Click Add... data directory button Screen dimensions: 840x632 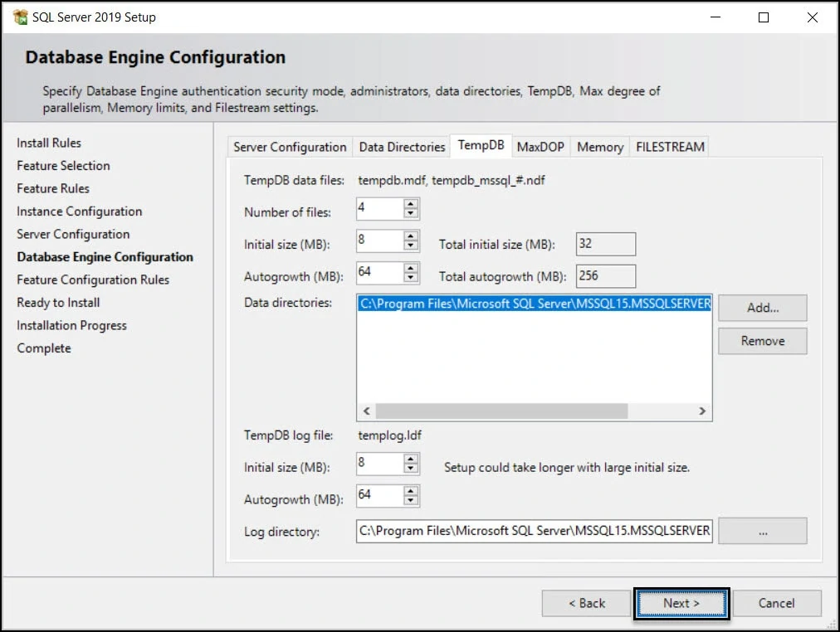tap(762, 308)
